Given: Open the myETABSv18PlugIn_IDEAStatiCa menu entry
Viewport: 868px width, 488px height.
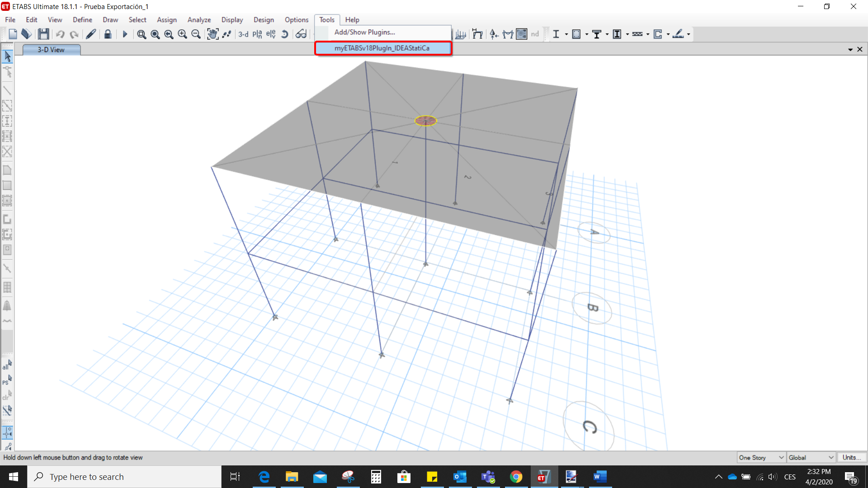Looking at the screenshot, I should click(x=382, y=48).
